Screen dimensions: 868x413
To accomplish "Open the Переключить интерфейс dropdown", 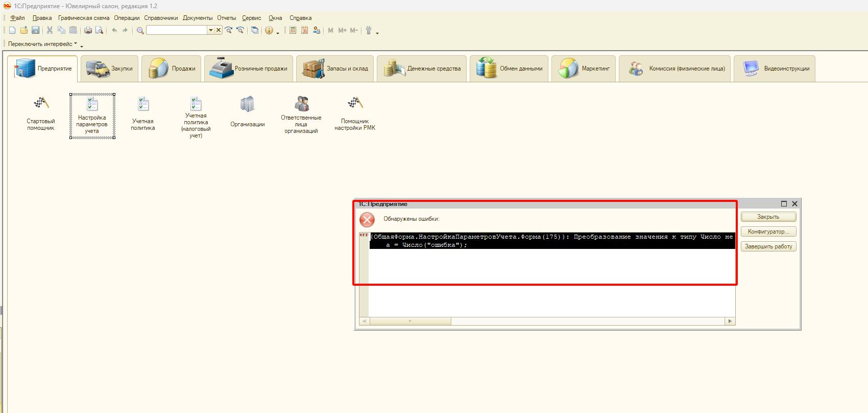I will click(42, 44).
